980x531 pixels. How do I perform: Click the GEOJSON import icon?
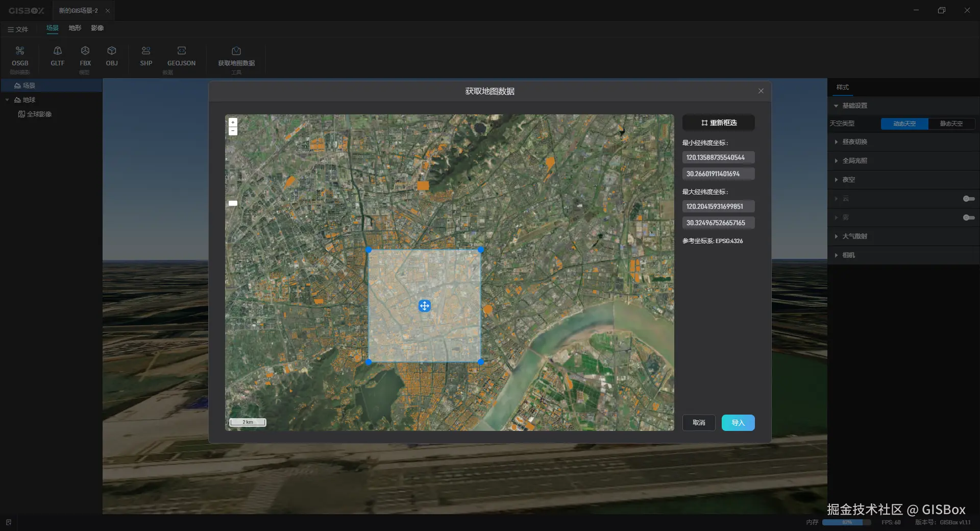pyautogui.click(x=181, y=51)
